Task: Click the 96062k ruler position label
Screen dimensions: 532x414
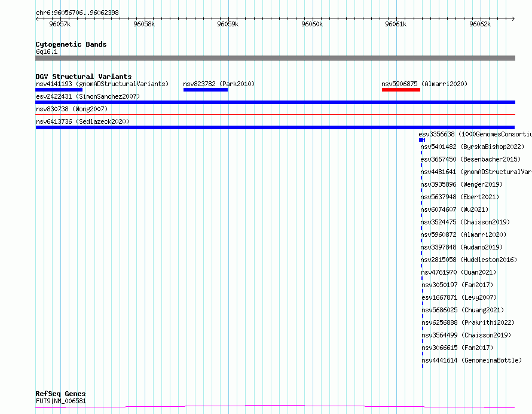Action: coord(480,24)
